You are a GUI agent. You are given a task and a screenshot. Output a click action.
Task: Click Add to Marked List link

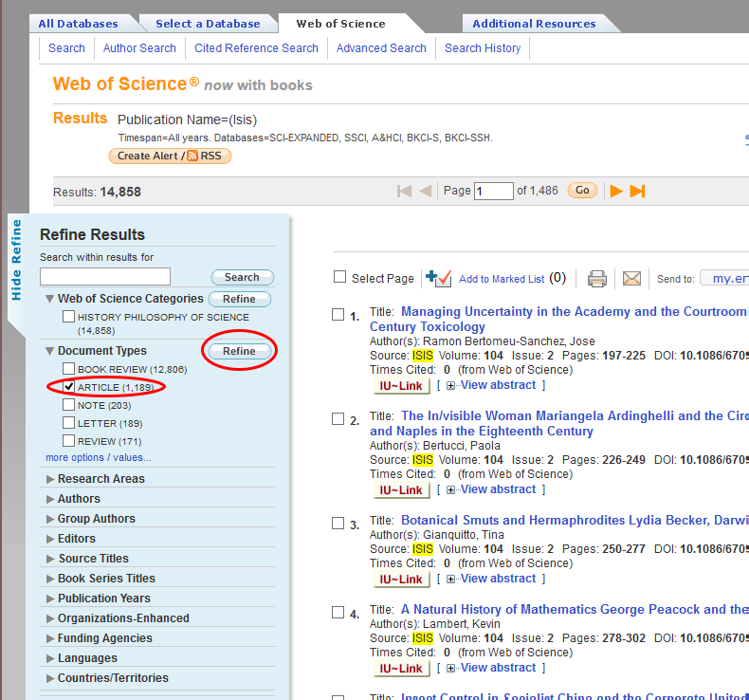coord(502,279)
